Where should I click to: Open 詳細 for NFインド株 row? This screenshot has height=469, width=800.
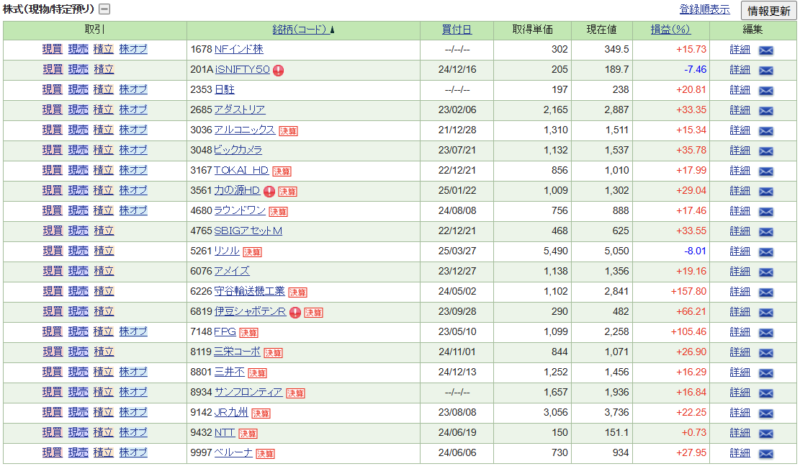pyautogui.click(x=740, y=50)
